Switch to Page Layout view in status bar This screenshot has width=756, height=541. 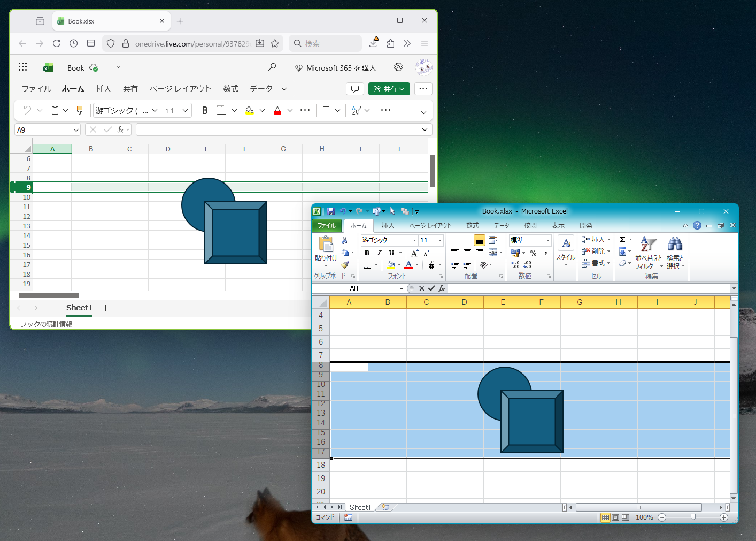(615, 517)
